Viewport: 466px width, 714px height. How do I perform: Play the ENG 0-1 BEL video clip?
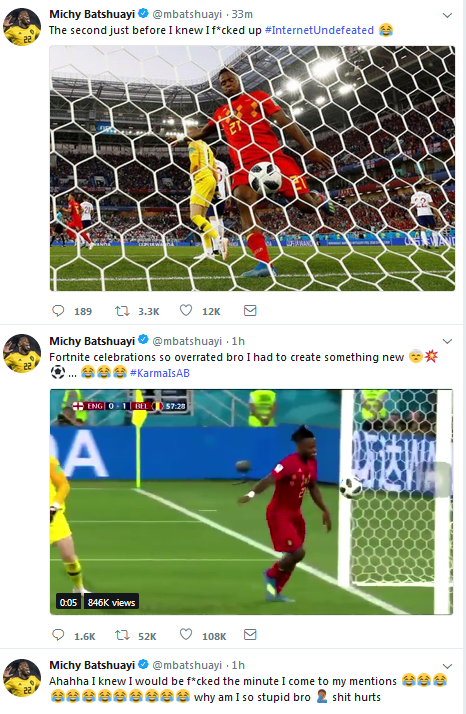251,501
